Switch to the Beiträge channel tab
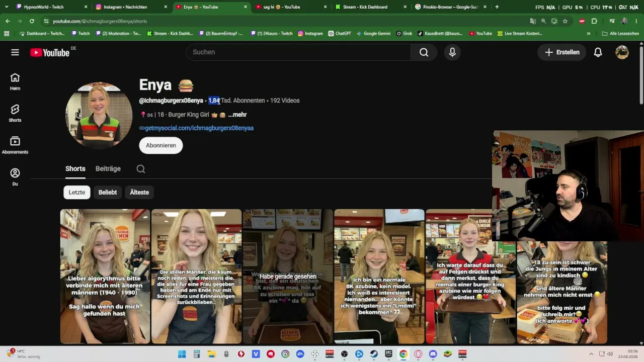 coord(108,169)
